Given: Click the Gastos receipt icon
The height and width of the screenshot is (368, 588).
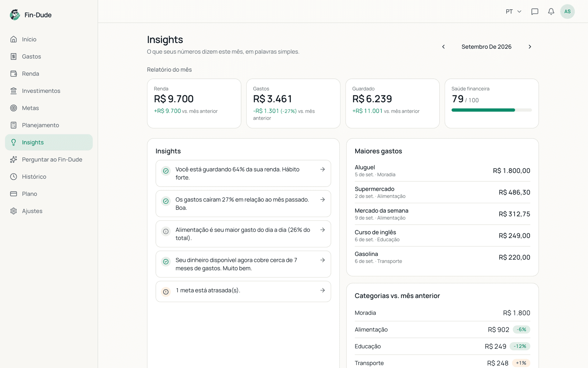Looking at the screenshot, I should coord(14,56).
